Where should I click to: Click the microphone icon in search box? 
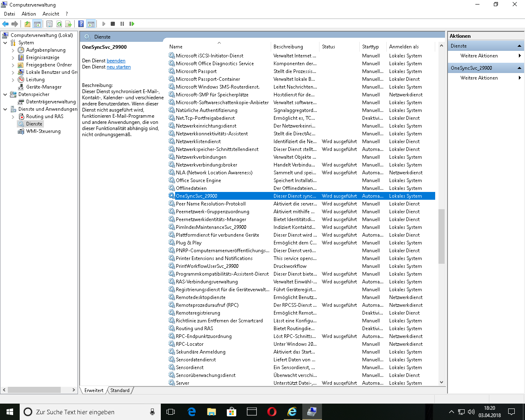[x=152, y=412]
